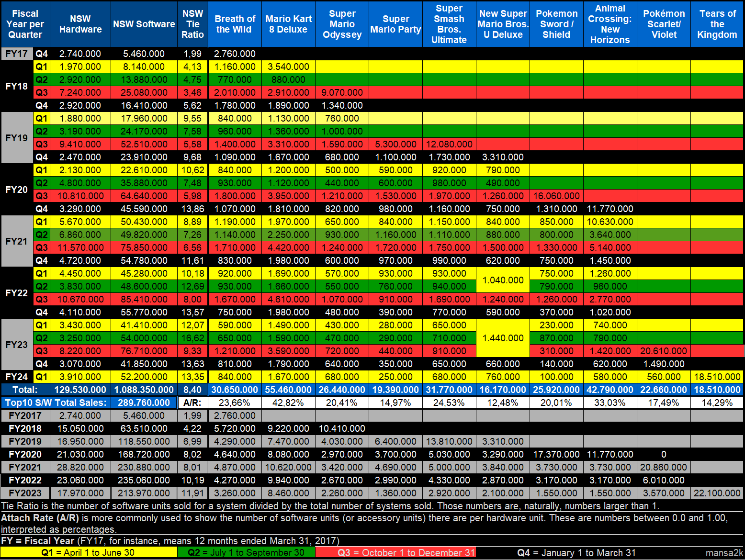Click the FY2017 summary row label
The width and height of the screenshot is (745, 560).
(25, 415)
